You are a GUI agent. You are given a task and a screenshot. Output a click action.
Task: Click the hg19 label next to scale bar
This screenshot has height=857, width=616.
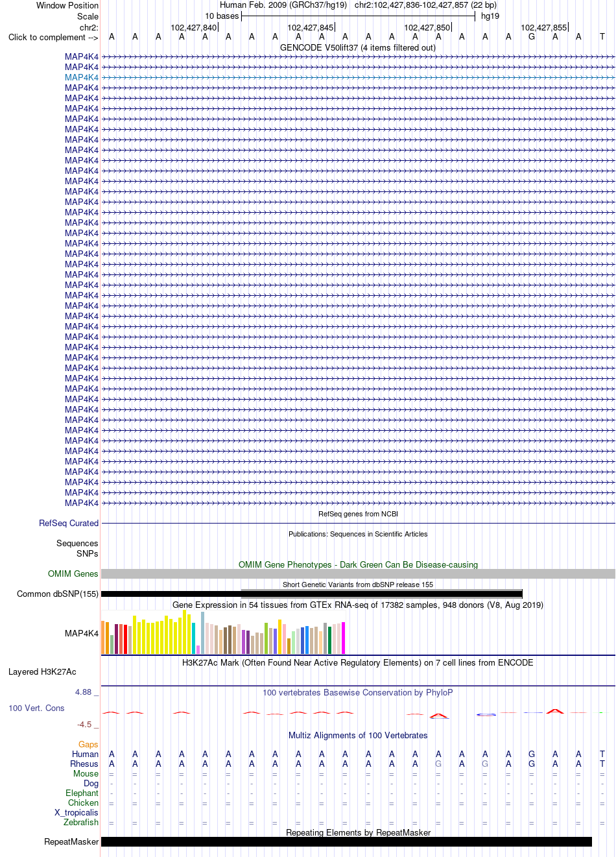[490, 16]
